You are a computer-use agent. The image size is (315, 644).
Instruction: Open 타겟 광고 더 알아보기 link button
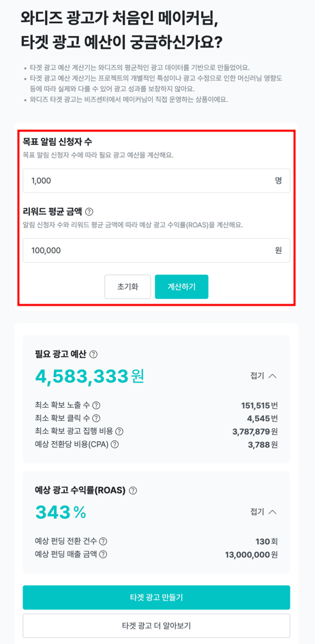coord(156,626)
